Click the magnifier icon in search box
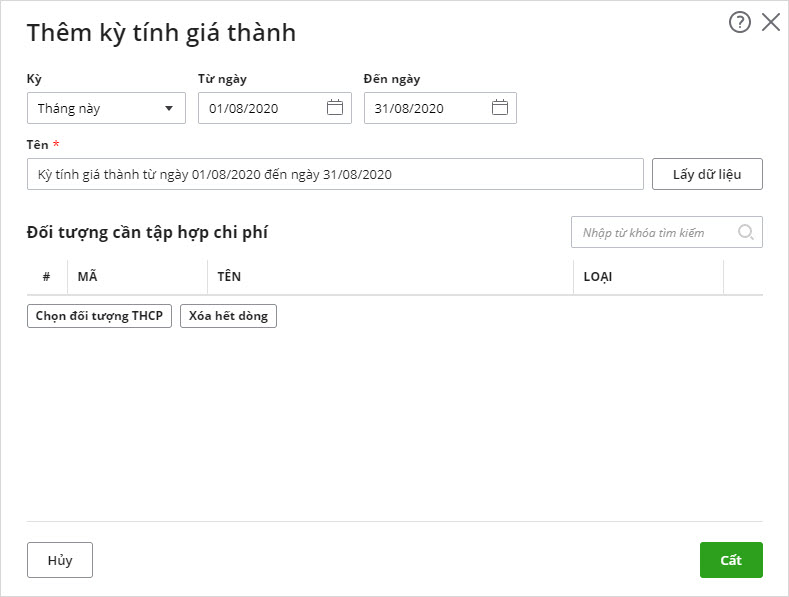789x597 pixels. (x=746, y=232)
